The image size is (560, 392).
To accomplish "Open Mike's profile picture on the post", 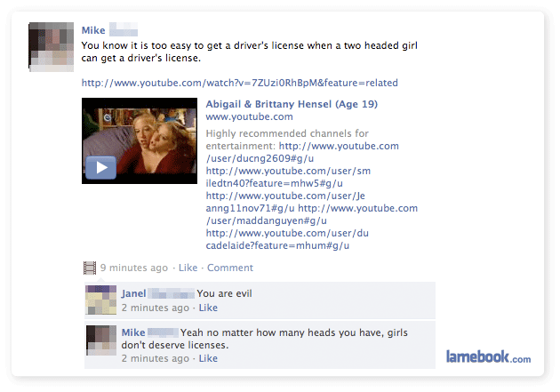I will coord(51,47).
